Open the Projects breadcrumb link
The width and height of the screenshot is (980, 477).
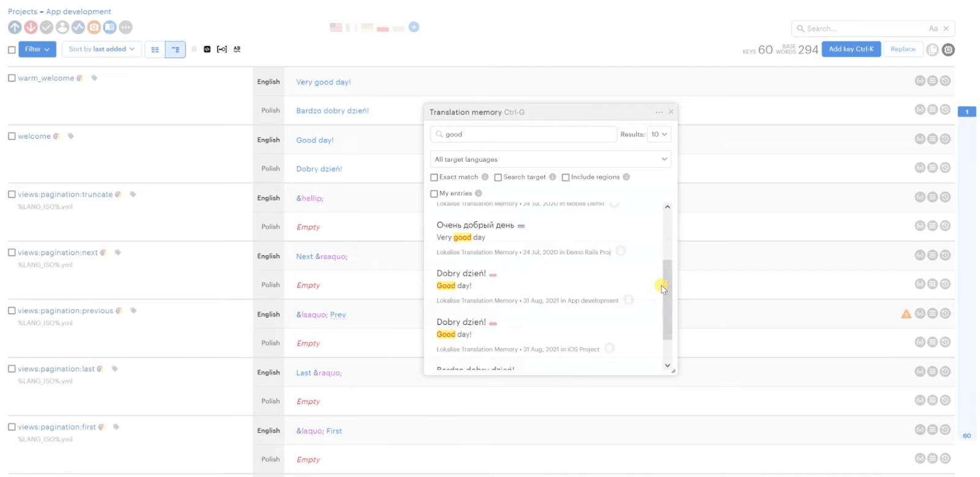(23, 12)
